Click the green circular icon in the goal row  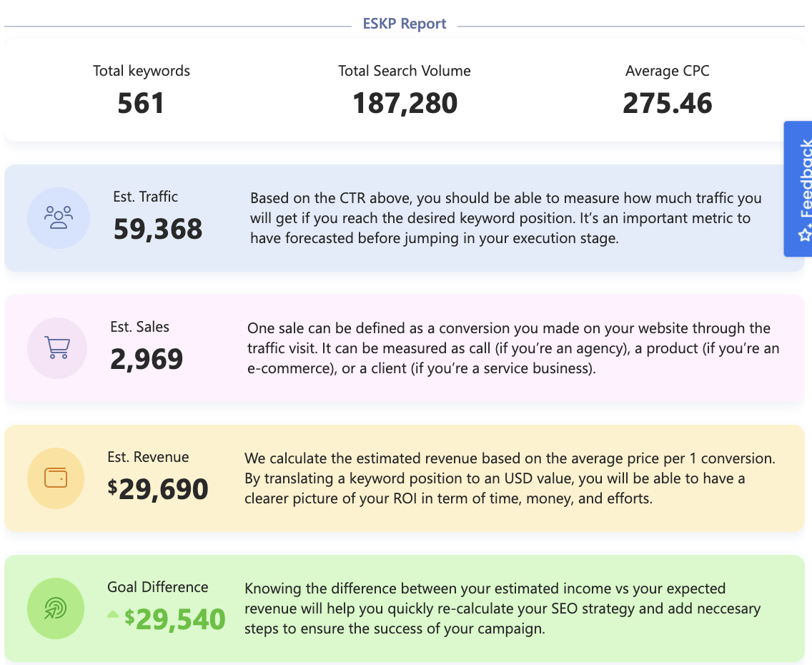coord(56,609)
